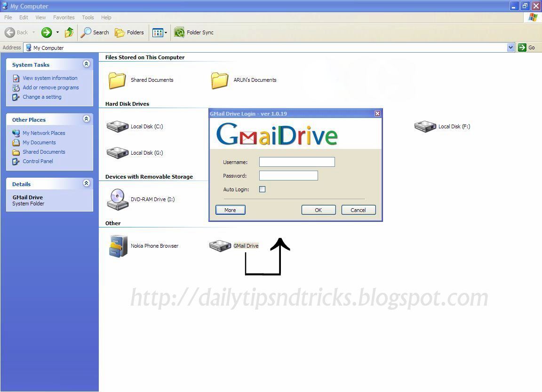Enable the Auto Login checkbox

(263, 189)
